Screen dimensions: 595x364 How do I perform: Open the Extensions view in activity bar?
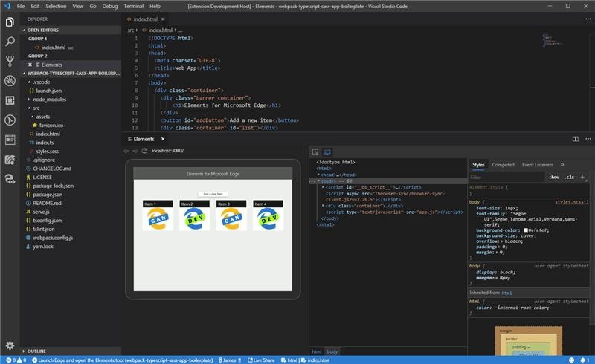[10, 100]
